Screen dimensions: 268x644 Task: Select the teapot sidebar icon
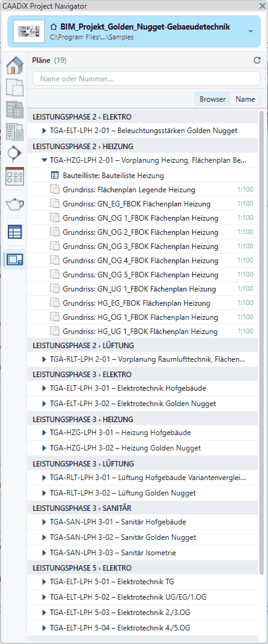pyautogui.click(x=15, y=204)
